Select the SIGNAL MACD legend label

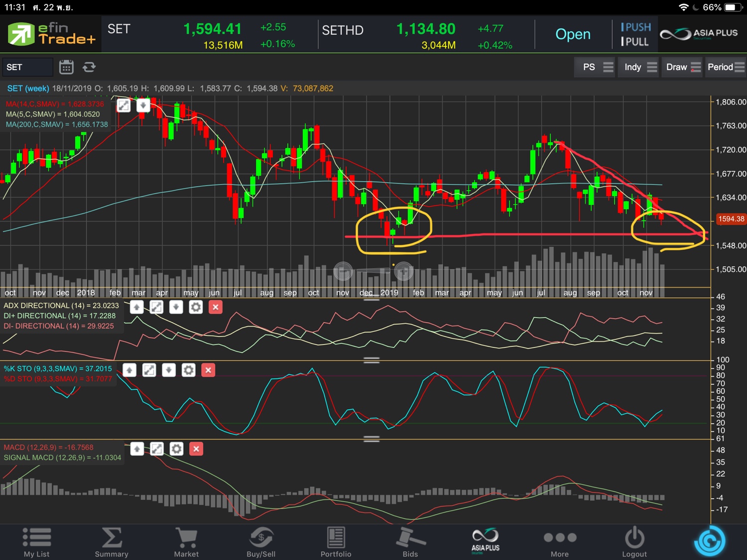click(x=62, y=457)
